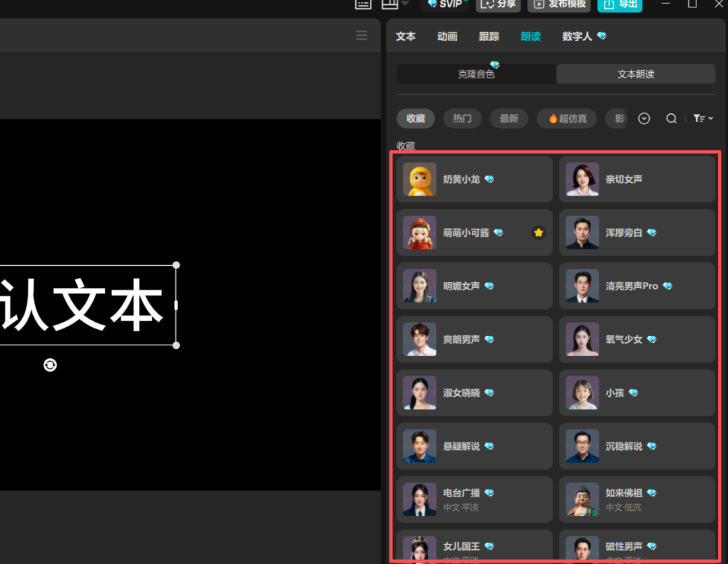Open the SVIP membership icon

tap(444, 4)
